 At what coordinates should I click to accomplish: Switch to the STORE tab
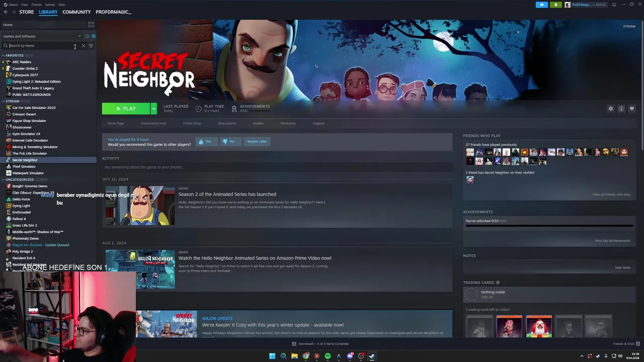(x=27, y=12)
